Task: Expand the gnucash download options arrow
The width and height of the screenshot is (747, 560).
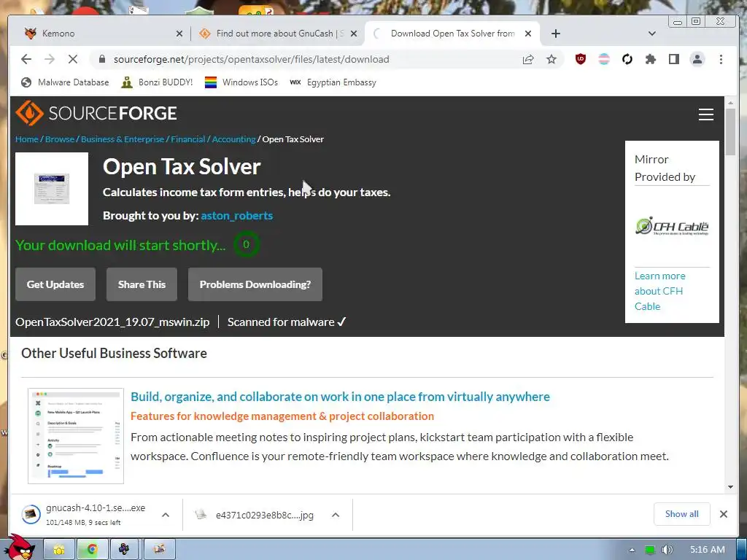Action: 166,515
